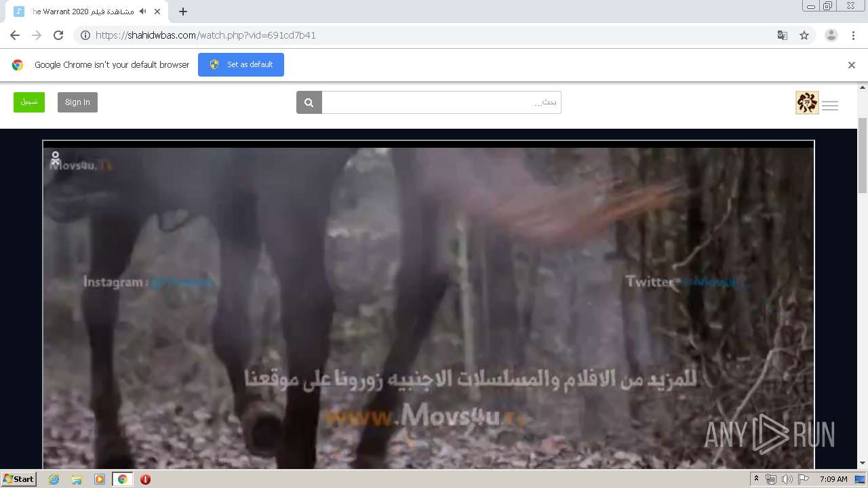
Task: Open the Action Center flag icon
Action: (804, 479)
